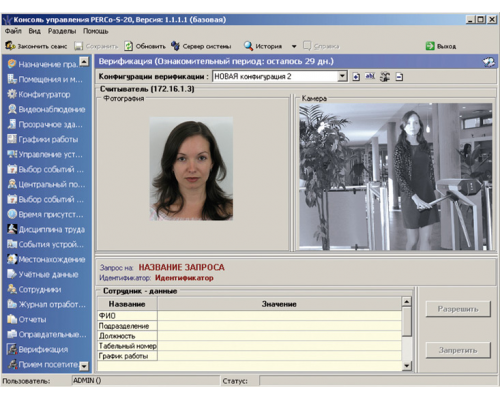This screenshot has height=400, width=500.
Task: Open 'Сервер системы' from the toolbar
Action: [x=201, y=46]
